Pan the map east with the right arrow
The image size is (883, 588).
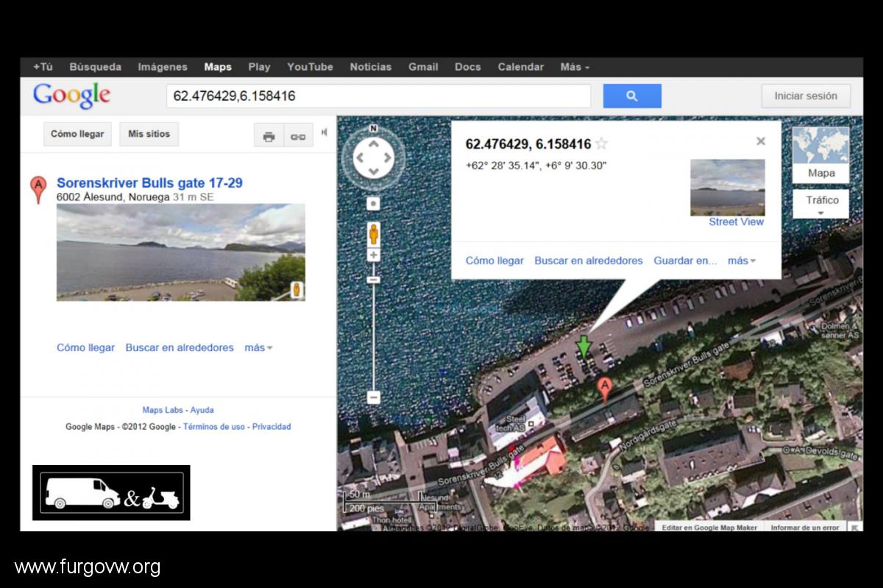pyautogui.click(x=389, y=157)
